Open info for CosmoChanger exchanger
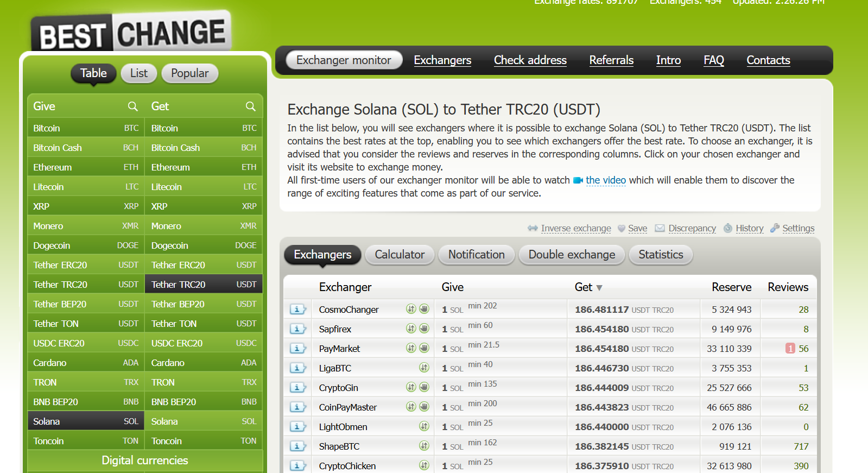Viewport: 868px width, 473px height. [297, 310]
